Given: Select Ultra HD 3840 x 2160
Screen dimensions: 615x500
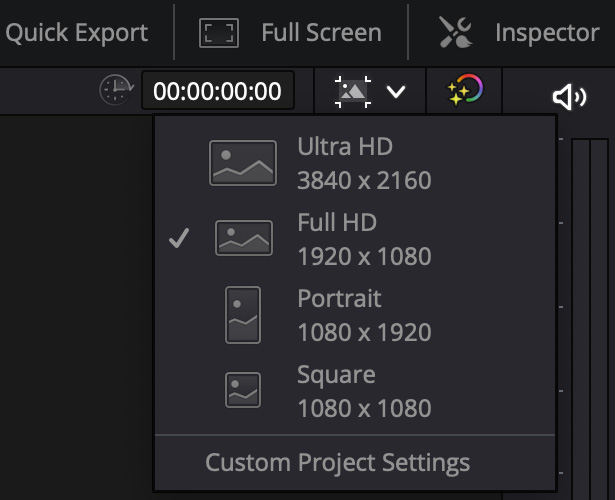Looking at the screenshot, I should click(x=355, y=164).
